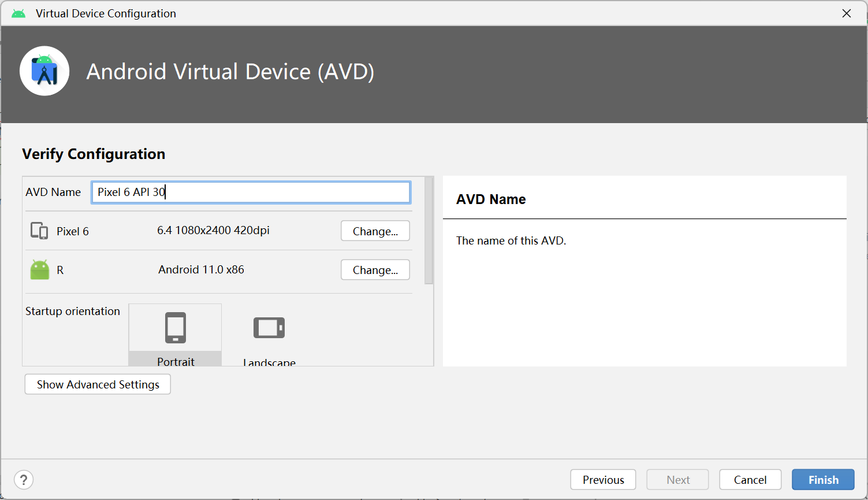868x500 pixels.
Task: Click the Android Studio logo in header
Action: [44, 71]
